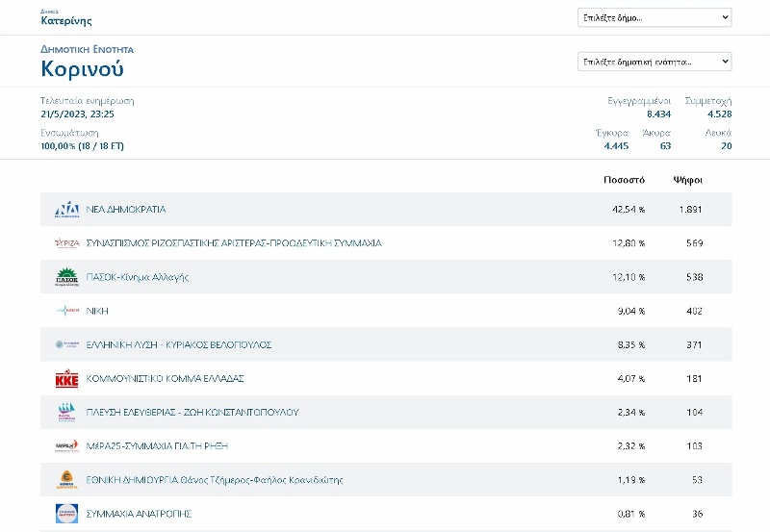The height and width of the screenshot is (532, 770).
Task: Click the Εθνική Δημιουργία logo
Action: tap(66, 480)
